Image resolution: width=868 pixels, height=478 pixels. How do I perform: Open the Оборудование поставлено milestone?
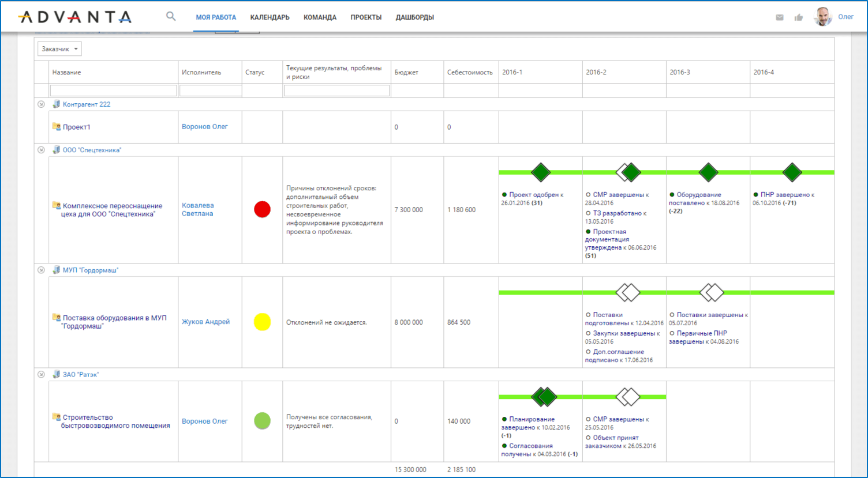[695, 199]
